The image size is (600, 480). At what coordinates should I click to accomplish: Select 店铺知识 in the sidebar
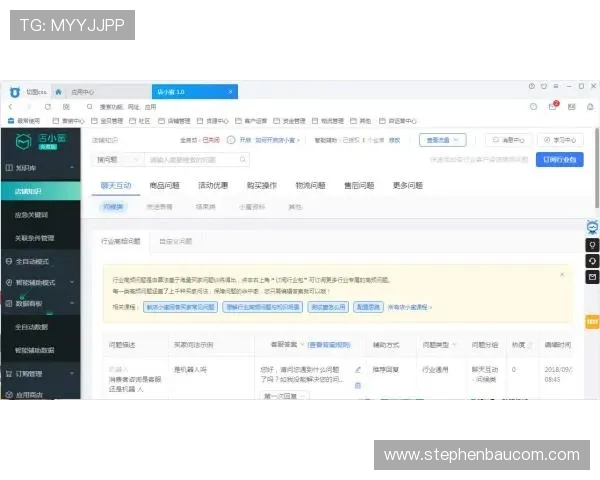point(41,191)
